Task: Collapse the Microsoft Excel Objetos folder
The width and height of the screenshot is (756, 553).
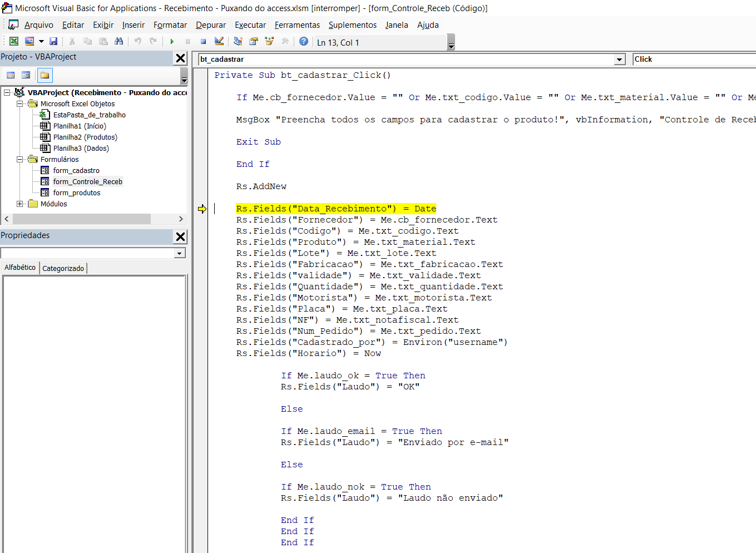Action: pos(19,103)
